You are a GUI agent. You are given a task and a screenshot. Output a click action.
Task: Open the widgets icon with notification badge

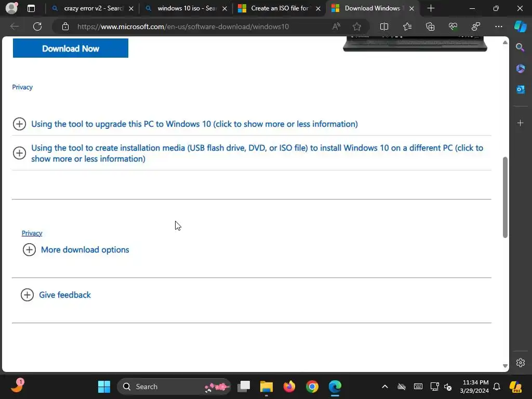pos(17,386)
